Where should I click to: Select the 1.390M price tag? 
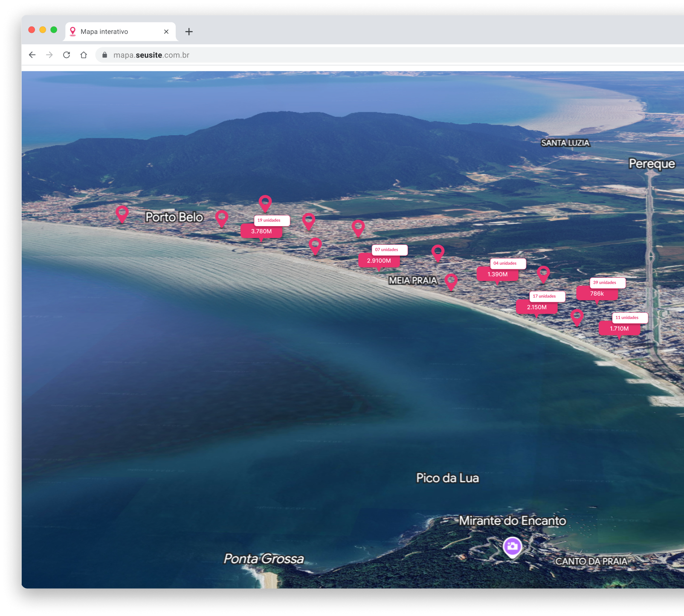(497, 274)
